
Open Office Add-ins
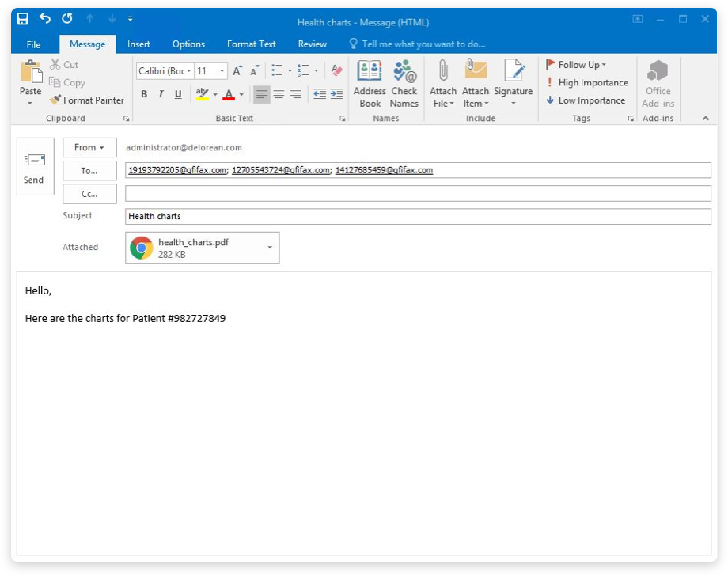point(658,84)
